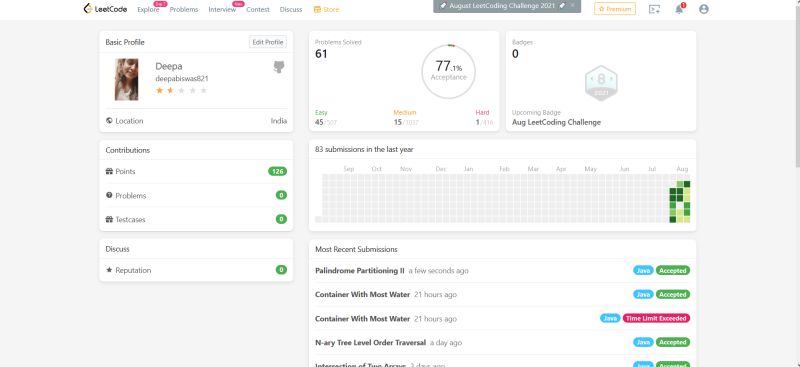
Task: Click the profile picture thumbnail
Action: (x=127, y=79)
